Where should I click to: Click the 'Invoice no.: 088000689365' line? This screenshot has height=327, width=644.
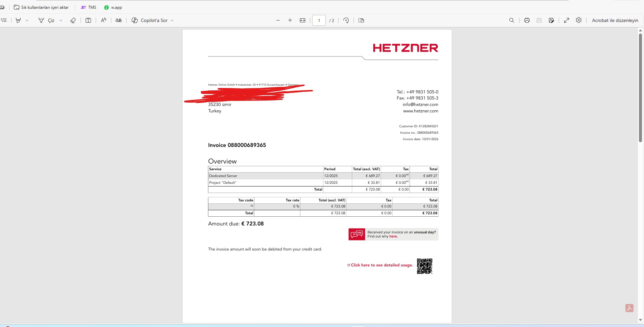(419, 133)
